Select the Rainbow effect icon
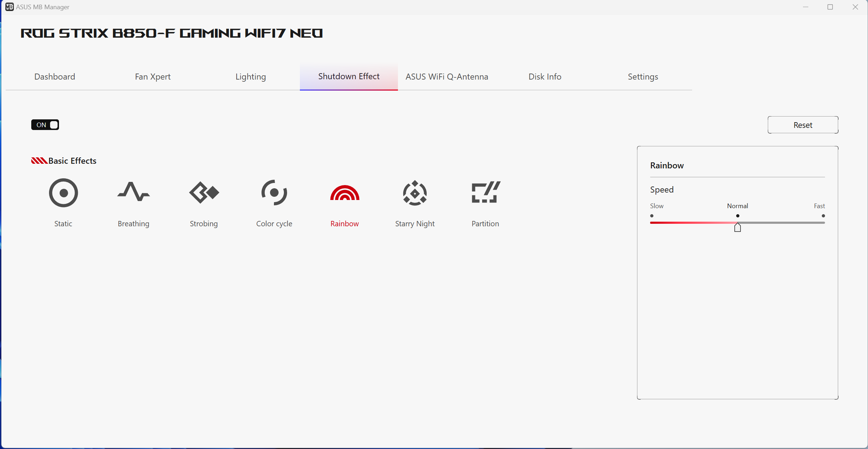 tap(345, 193)
